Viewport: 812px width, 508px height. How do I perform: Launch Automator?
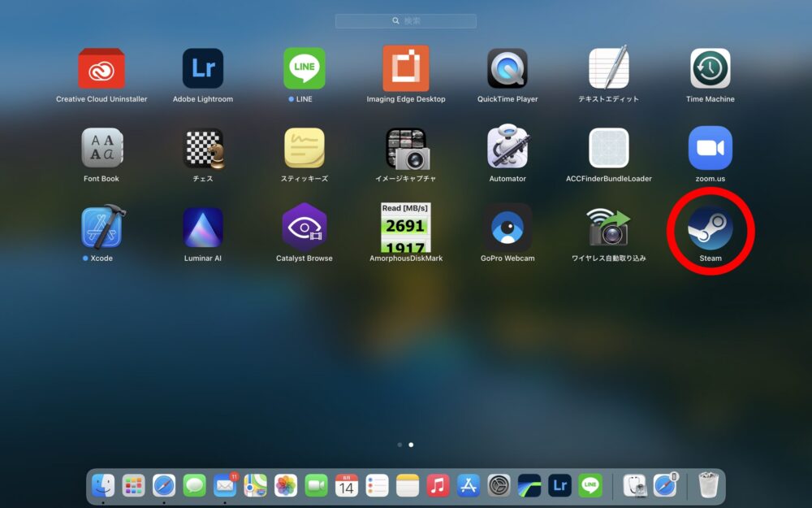508,146
